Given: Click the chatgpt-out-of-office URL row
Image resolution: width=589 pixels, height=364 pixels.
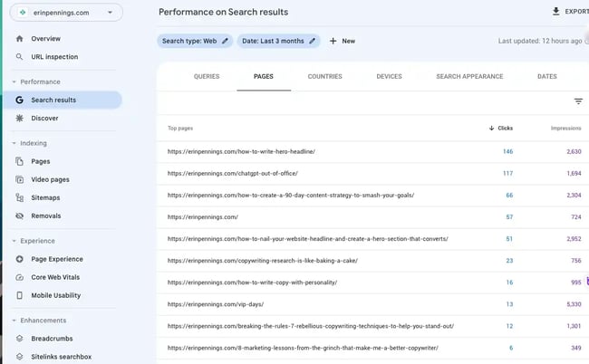Looking at the screenshot, I should pyautogui.click(x=373, y=173).
